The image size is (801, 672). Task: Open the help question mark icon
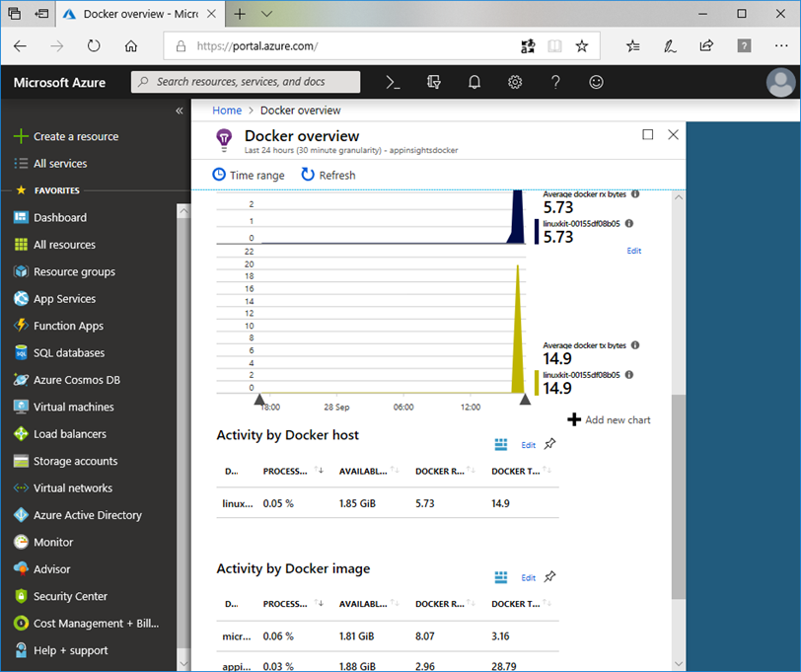555,82
